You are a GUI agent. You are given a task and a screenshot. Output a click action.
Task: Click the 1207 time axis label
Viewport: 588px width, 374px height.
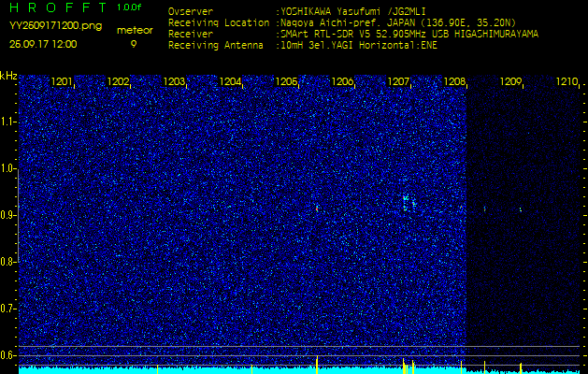[398, 81]
